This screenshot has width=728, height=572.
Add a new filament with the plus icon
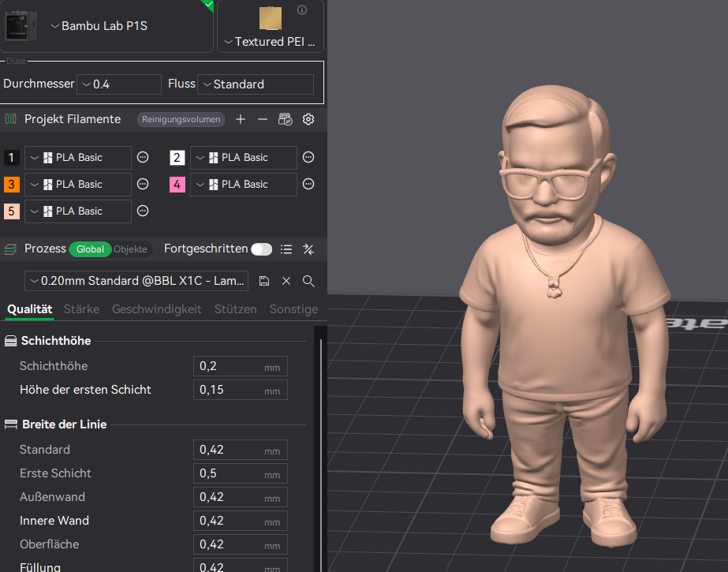[241, 119]
